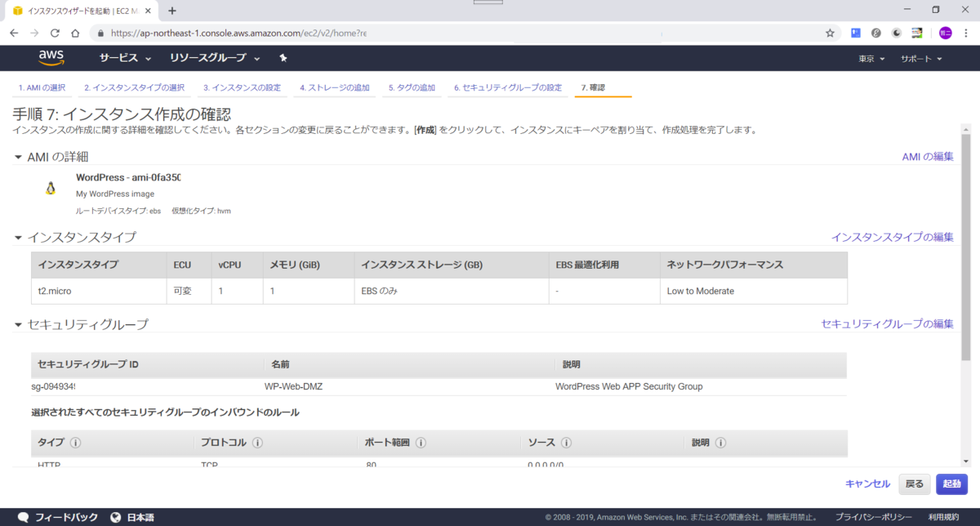Click the WordPress AMI penguin thumbnail
Screen dimensions: 980x526
point(51,188)
